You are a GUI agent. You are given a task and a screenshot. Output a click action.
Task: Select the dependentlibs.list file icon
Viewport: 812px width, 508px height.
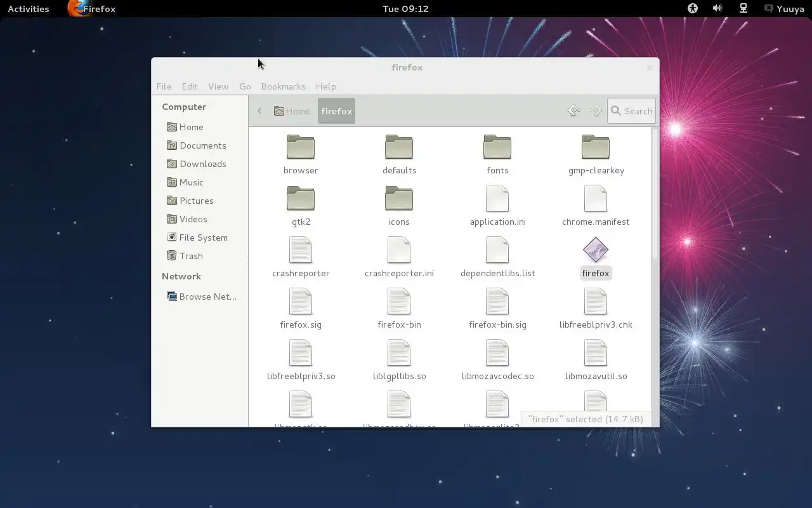pyautogui.click(x=497, y=250)
